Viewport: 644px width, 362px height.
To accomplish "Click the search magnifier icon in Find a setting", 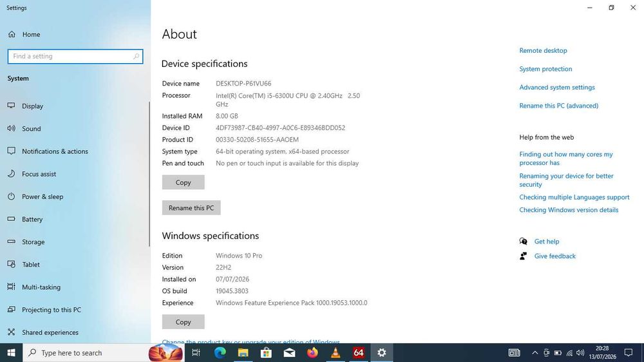I will click(x=136, y=56).
